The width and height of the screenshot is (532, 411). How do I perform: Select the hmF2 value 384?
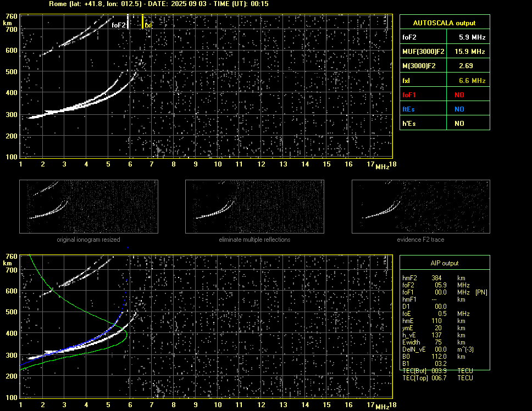(x=437, y=278)
